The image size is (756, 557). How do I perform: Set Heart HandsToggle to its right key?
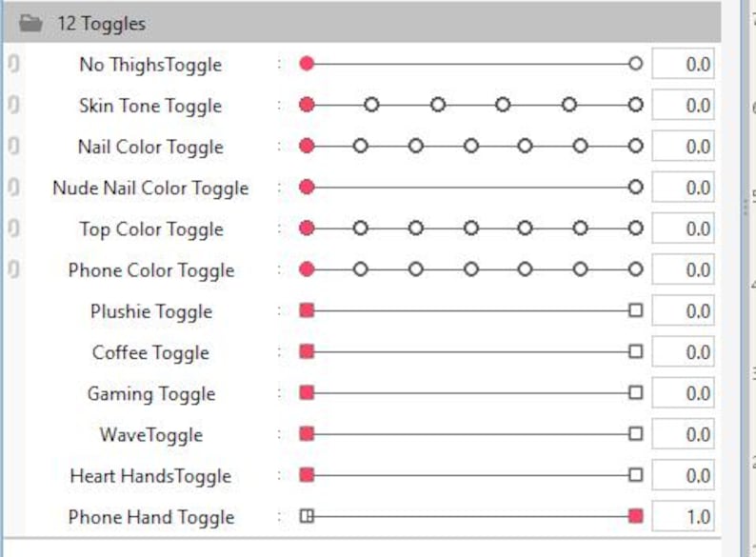(x=636, y=475)
